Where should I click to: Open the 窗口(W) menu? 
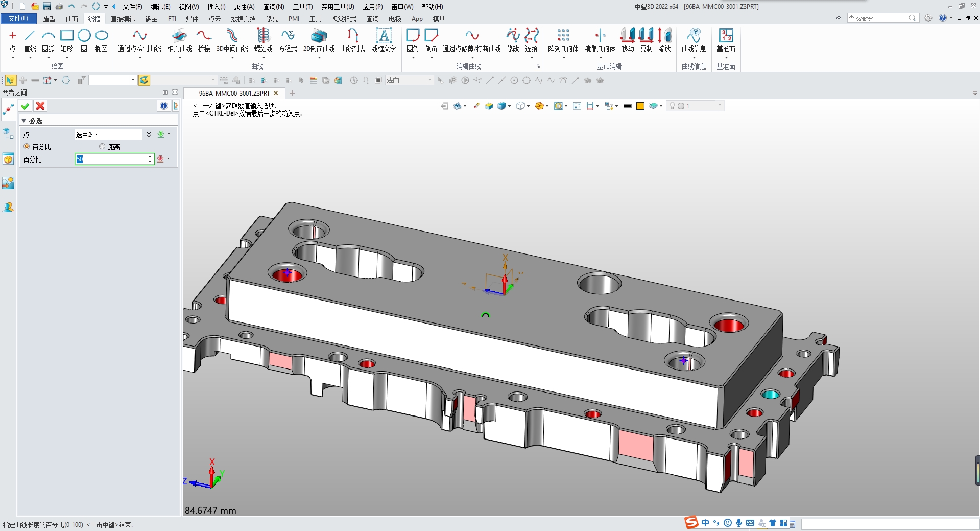tap(402, 7)
